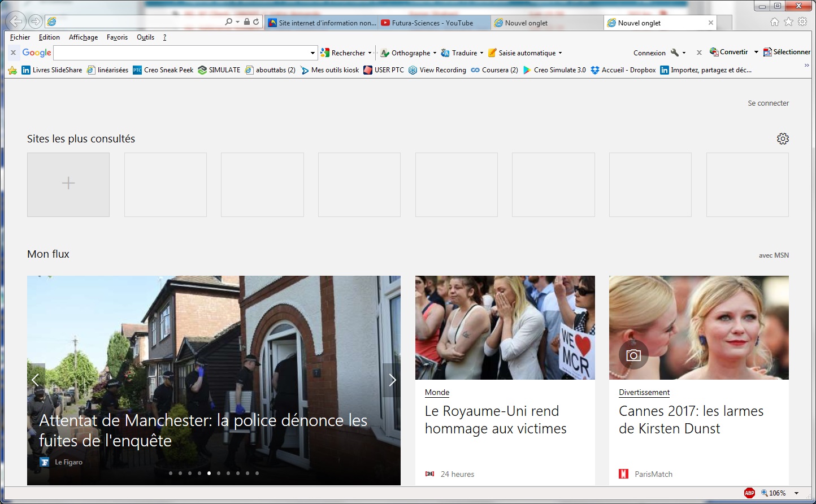The width and height of the screenshot is (816, 504).
Task: Expand the zoom level dropdown arrow in the status bar
Action: tap(797, 493)
